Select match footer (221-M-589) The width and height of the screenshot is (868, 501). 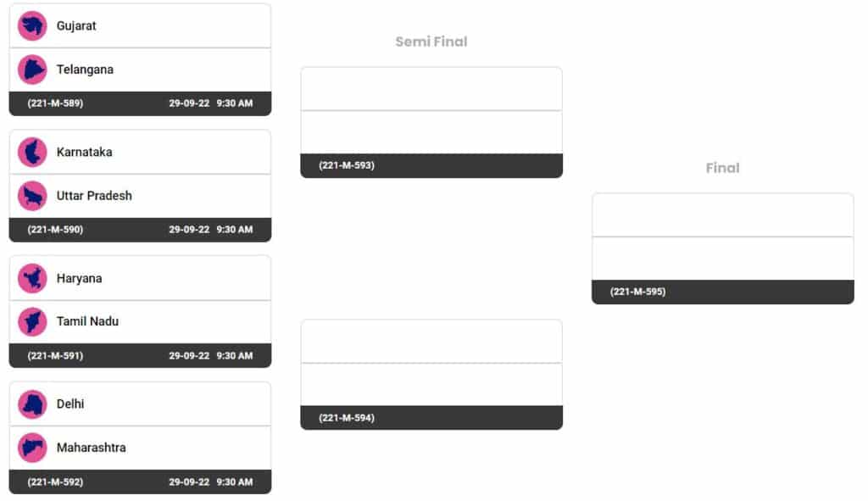pos(140,103)
